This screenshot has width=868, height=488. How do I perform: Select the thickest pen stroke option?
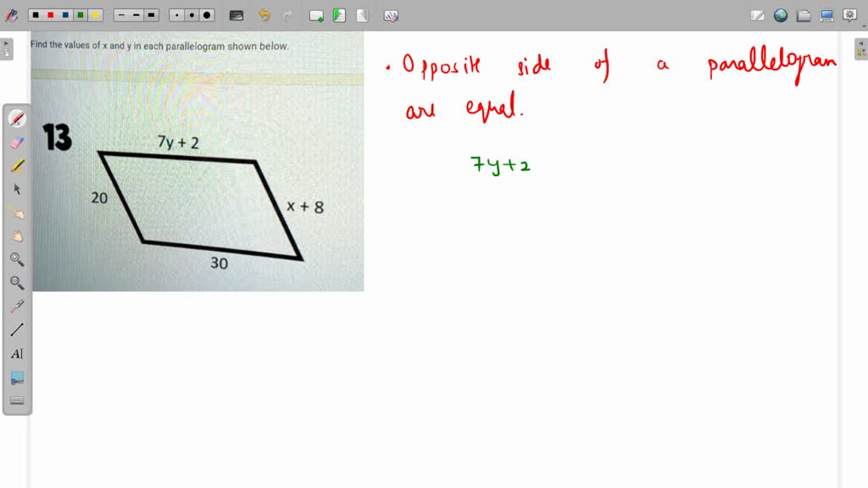tap(152, 14)
